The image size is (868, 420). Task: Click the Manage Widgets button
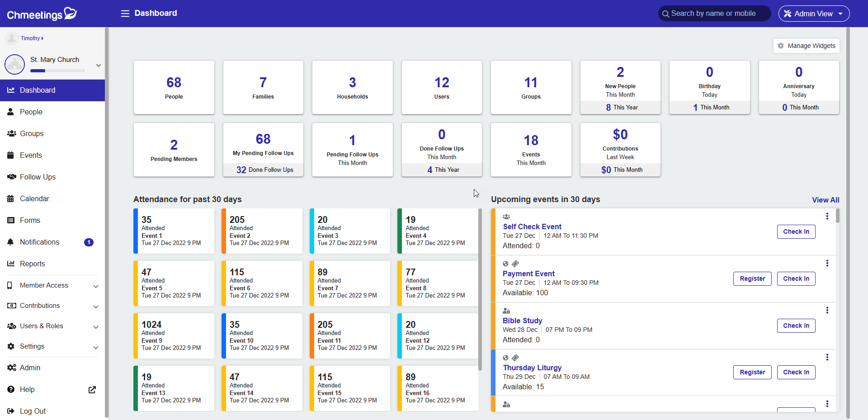807,46
